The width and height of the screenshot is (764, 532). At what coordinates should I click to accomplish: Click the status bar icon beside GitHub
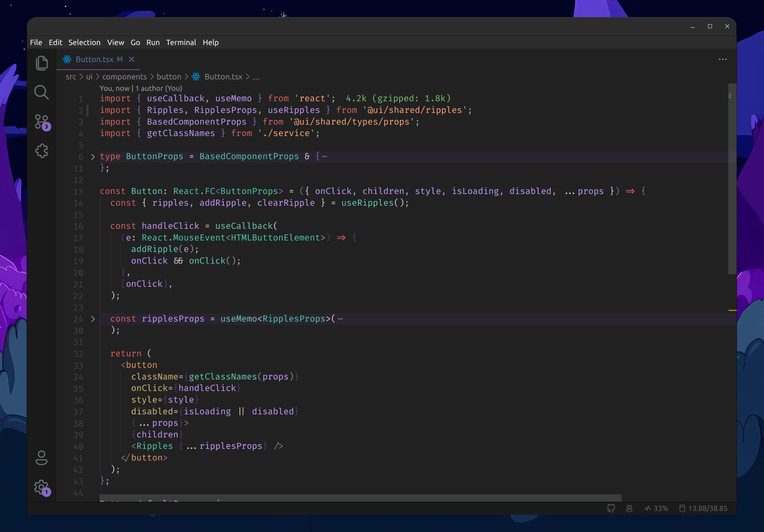[629, 508]
